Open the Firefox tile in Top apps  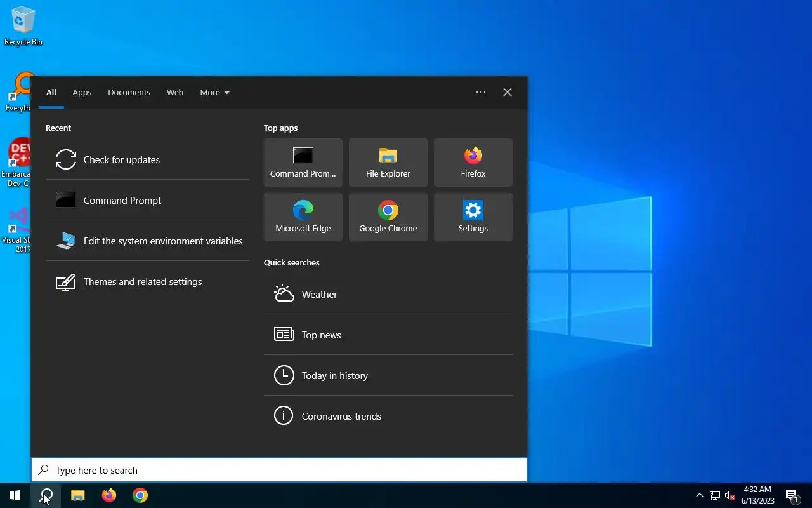pos(473,163)
